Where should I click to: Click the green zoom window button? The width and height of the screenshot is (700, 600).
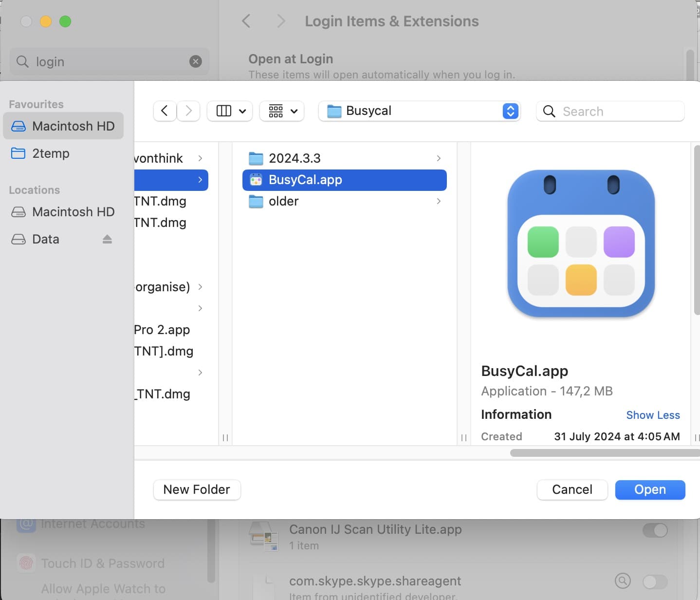pyautogui.click(x=65, y=21)
